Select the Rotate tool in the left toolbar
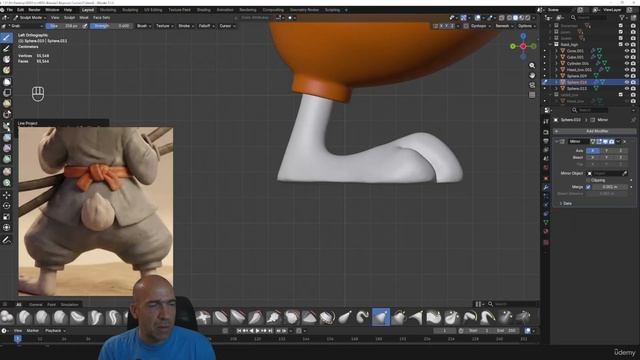Image resolution: width=640 pixels, height=360 pixels. 7,206
